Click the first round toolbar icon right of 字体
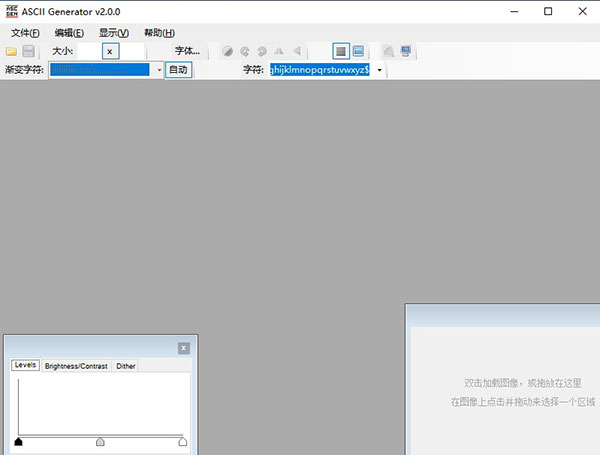 (x=227, y=51)
